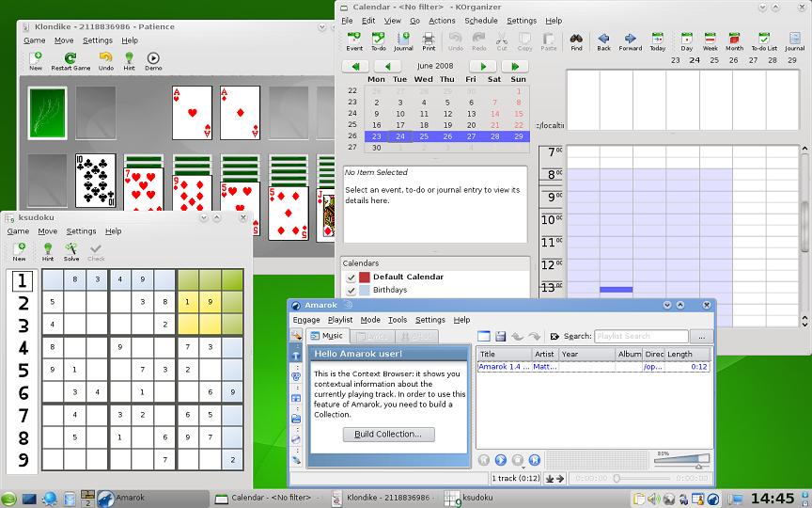Select number 5 in ksudoku number picker
Viewport: 812px width, 508px height.
coord(23,370)
